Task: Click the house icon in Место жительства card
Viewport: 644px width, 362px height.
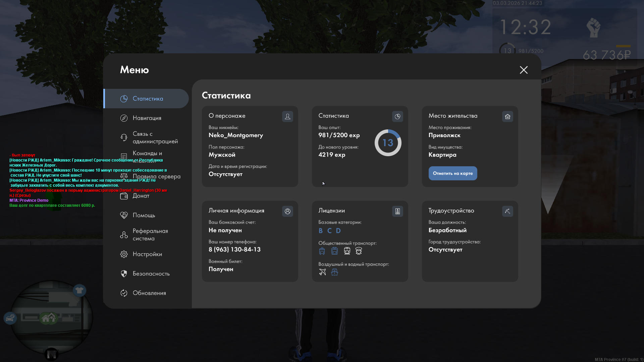Action: 507,116
